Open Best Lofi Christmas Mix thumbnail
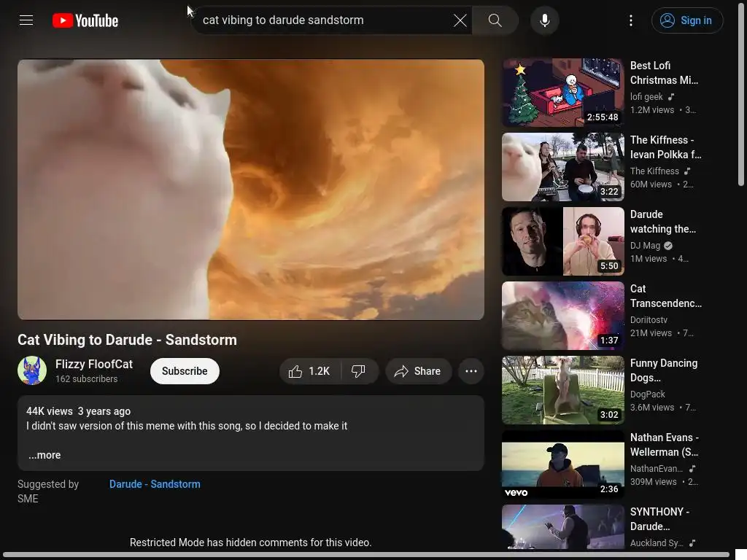The image size is (747, 560). pyautogui.click(x=562, y=93)
